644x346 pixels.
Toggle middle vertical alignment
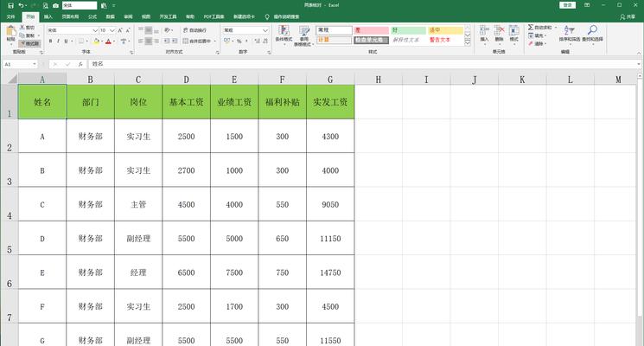149,30
